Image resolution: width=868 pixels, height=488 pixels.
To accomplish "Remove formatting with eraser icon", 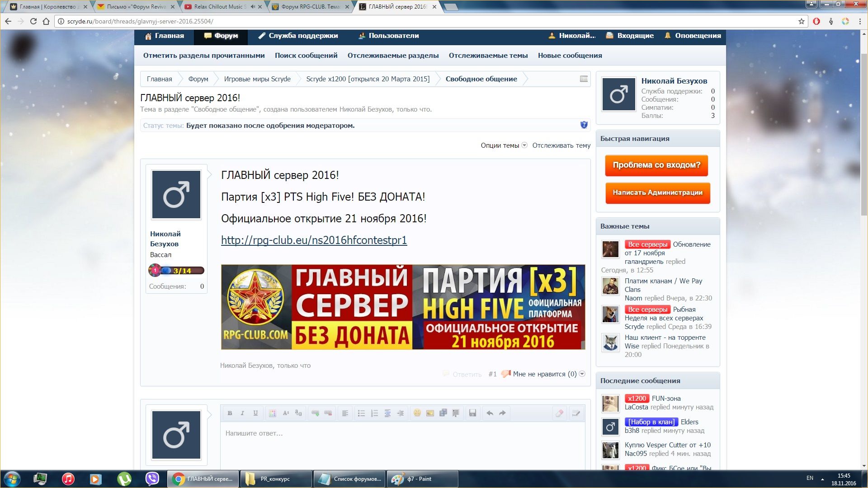I will [559, 413].
